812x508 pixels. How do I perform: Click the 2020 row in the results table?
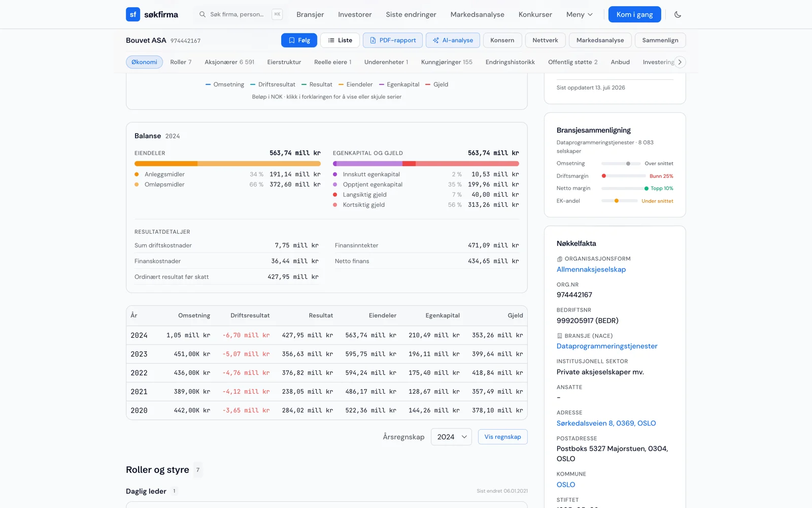click(327, 410)
